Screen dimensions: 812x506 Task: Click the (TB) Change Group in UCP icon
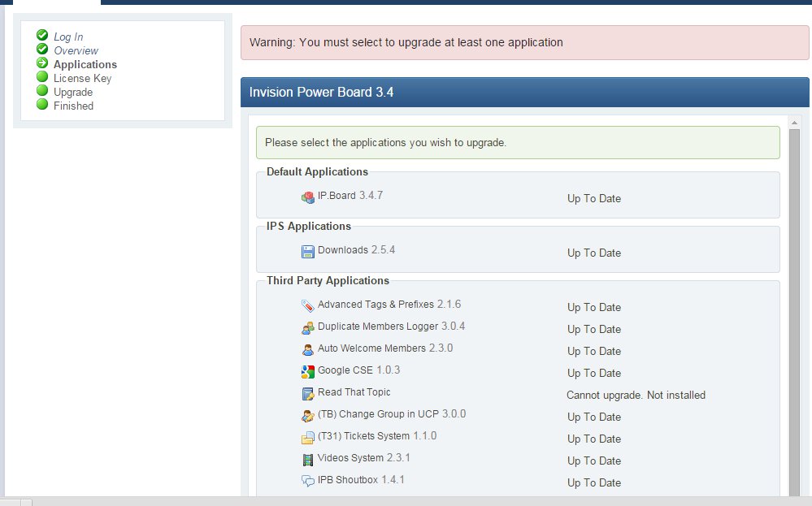308,416
